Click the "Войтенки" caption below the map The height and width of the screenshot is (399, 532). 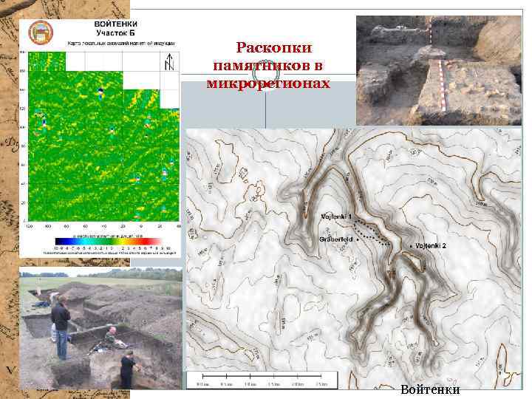pyautogui.click(x=430, y=389)
